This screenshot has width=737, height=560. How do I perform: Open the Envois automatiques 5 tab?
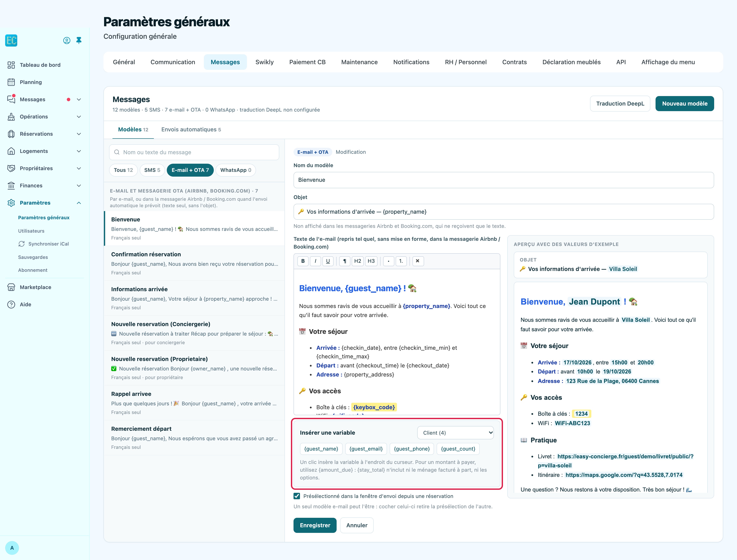(x=191, y=129)
